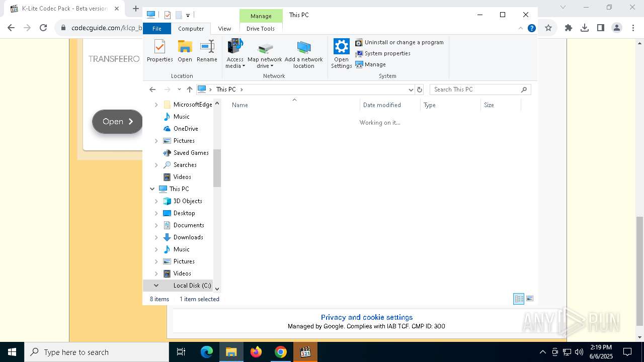Viewport: 644px width, 362px height.
Task: Expand the Pictures user folder node
Action: (156, 141)
